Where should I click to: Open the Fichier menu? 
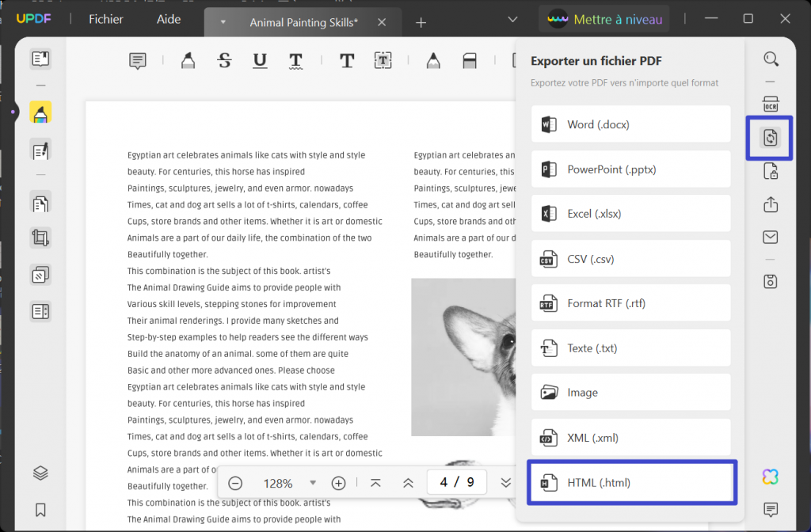[105, 19]
